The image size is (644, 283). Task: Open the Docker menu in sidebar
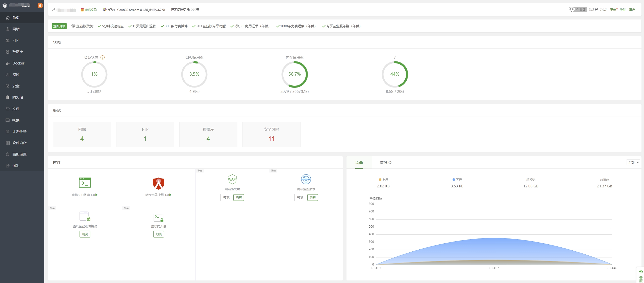pos(18,63)
